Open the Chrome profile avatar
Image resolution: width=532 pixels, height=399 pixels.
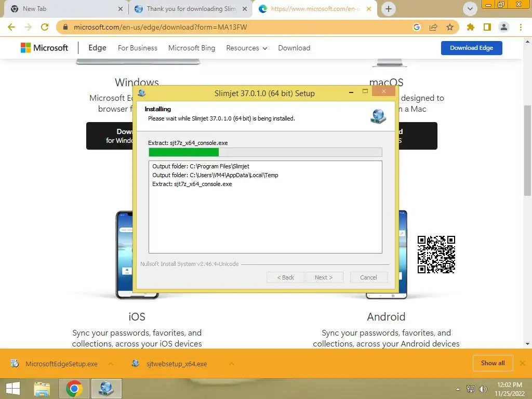coord(504,27)
